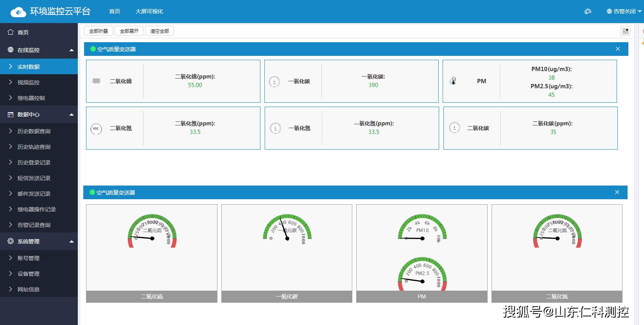Click the VOC icon in 二氧化氮 card
This screenshot has width=644, height=325.
point(96,129)
